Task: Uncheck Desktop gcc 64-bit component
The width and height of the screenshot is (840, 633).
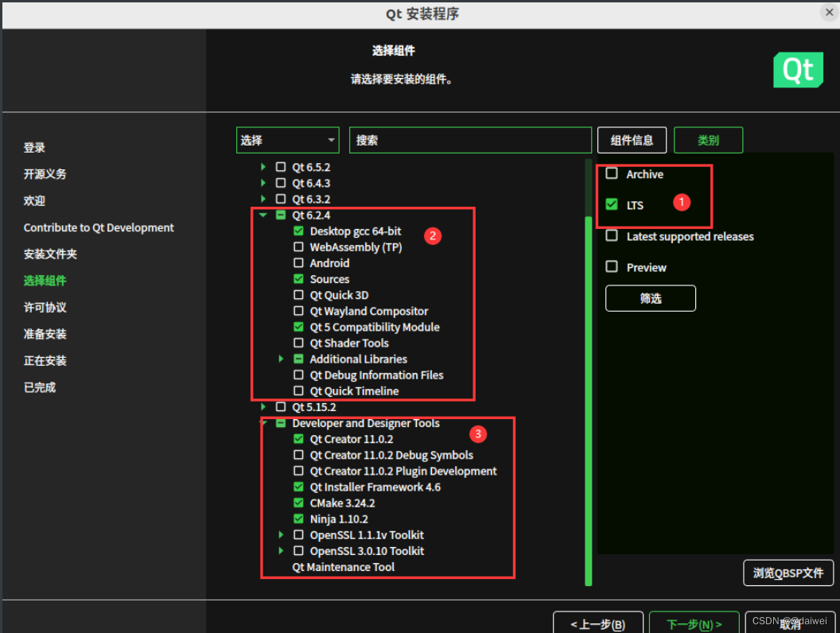Action: point(298,231)
